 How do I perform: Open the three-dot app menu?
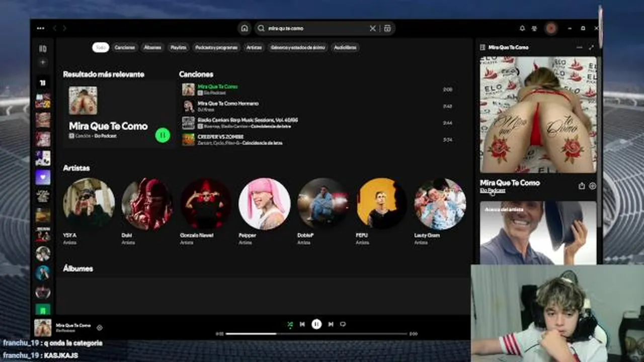tap(41, 29)
